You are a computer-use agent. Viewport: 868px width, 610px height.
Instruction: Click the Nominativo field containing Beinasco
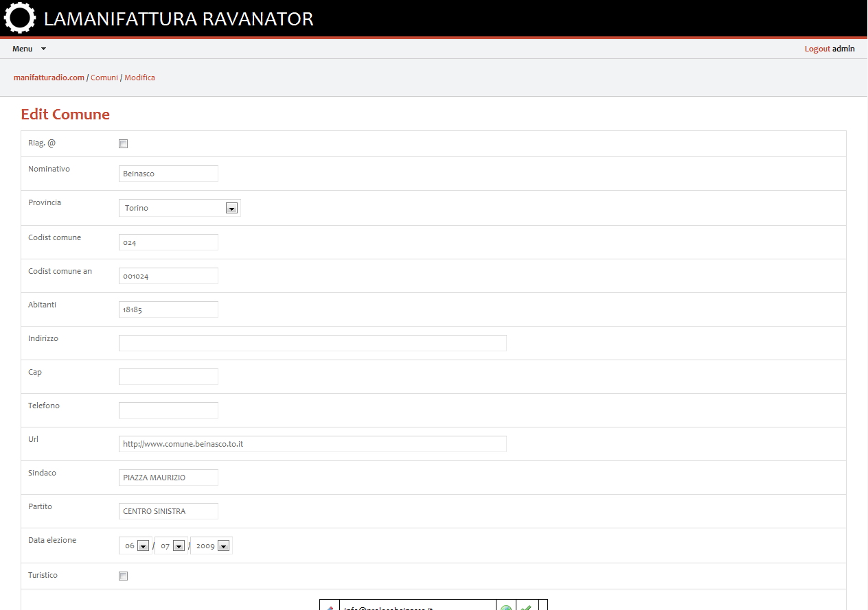pyautogui.click(x=168, y=173)
